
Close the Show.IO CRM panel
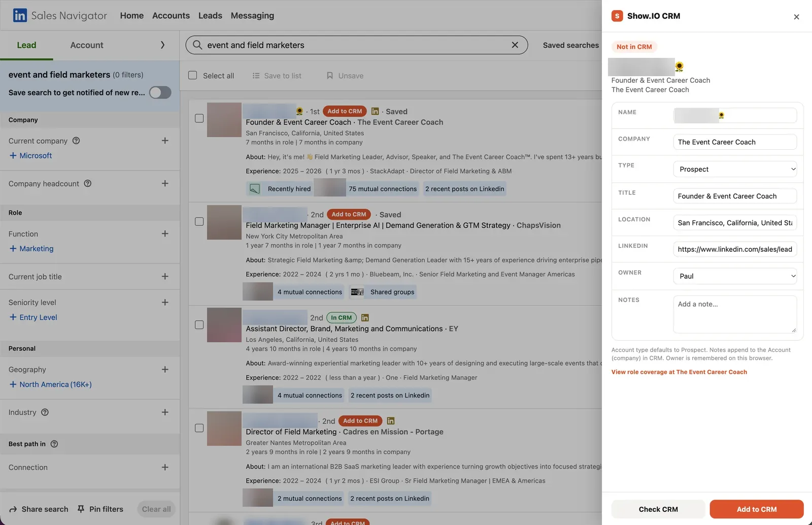click(796, 17)
